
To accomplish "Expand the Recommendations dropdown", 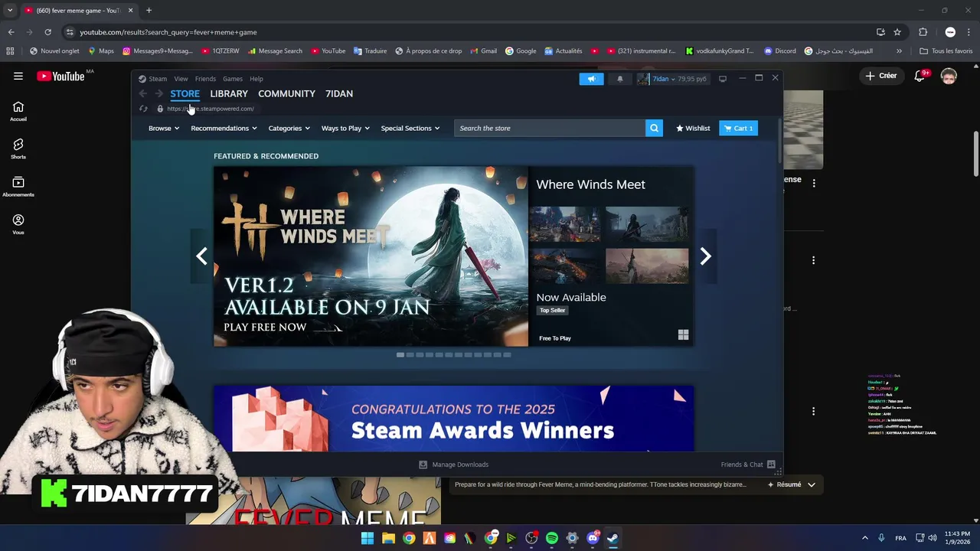I will (x=224, y=128).
